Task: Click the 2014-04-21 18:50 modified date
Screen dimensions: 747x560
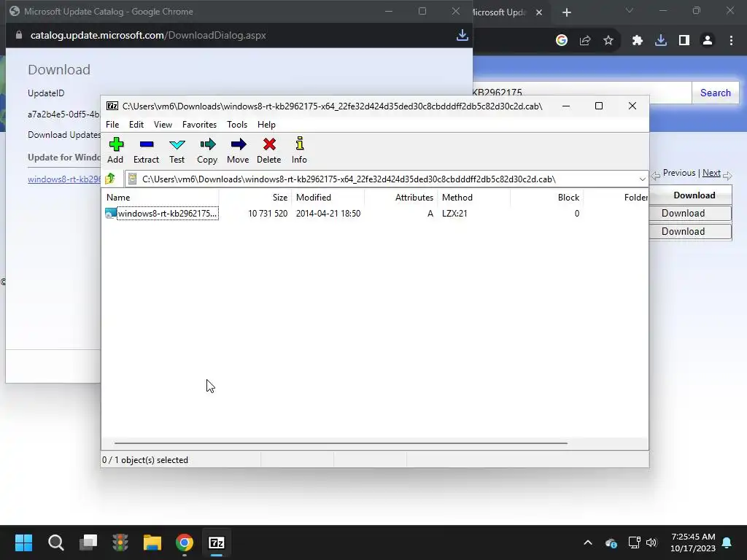Action: coord(328,214)
